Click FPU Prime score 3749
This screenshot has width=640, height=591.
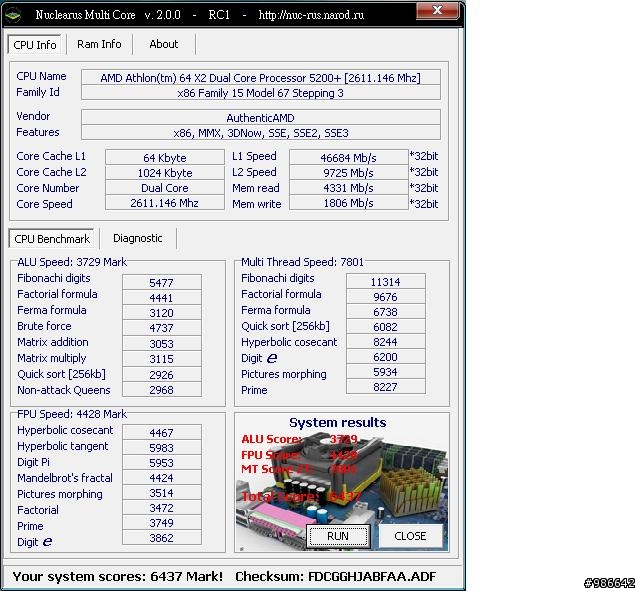(x=161, y=522)
